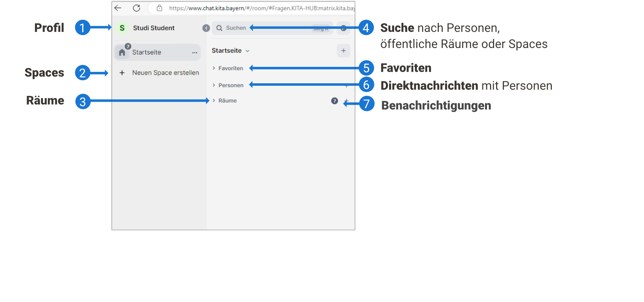The width and height of the screenshot is (644, 302).
Task: Open the green S profile avatar
Action: pyautogui.click(x=122, y=28)
